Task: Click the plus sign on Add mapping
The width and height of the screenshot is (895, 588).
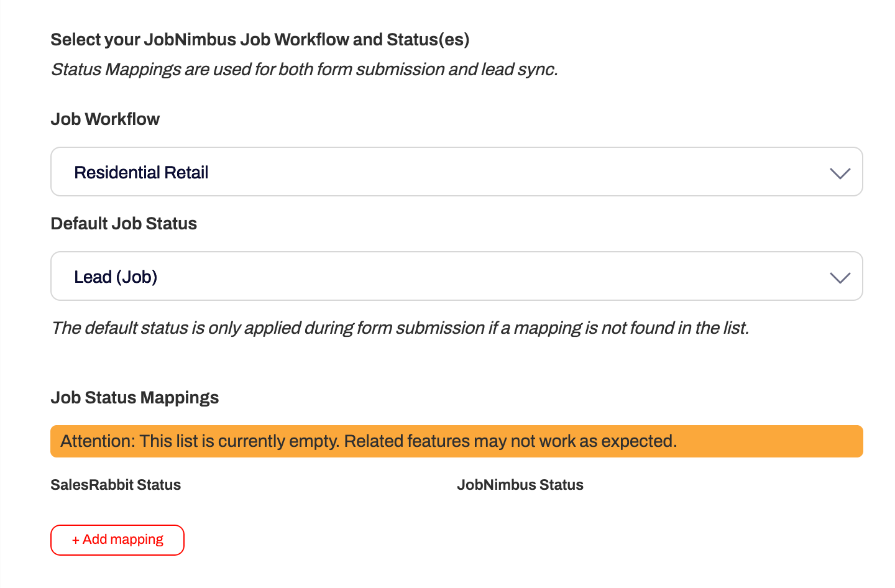Action: click(x=76, y=540)
